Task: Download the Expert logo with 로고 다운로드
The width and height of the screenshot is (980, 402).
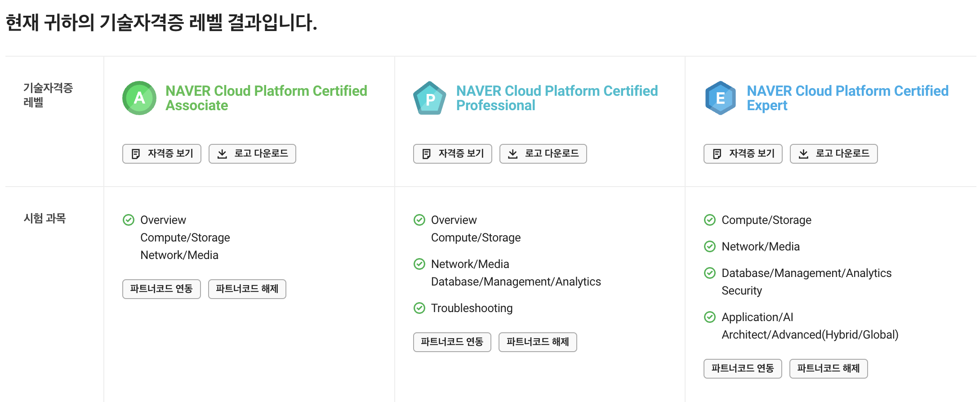Action: 834,154
